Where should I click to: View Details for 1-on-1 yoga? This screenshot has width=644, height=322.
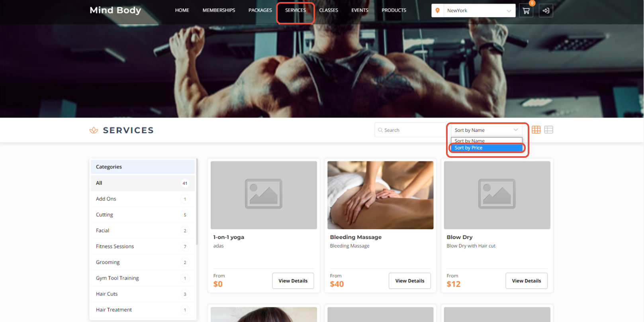(x=293, y=281)
